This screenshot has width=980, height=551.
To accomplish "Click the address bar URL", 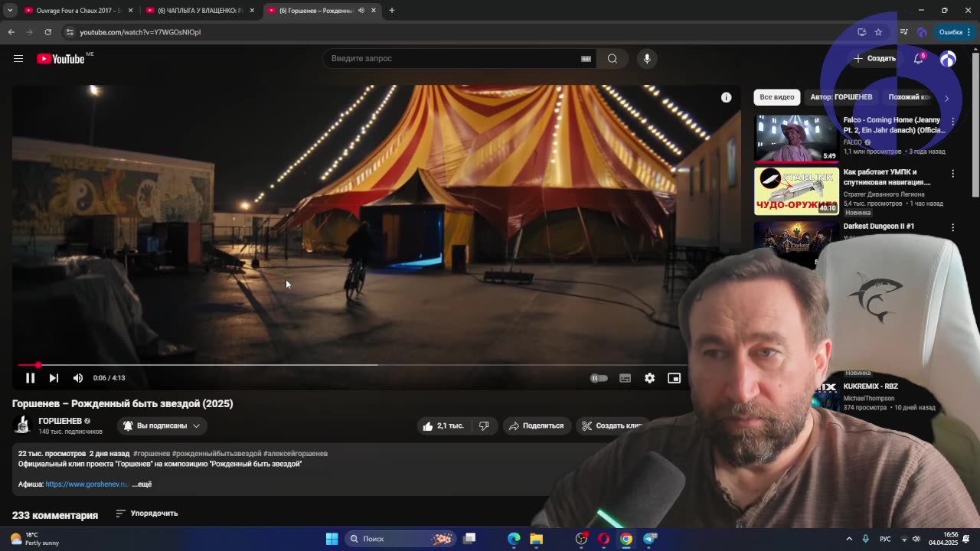I will [x=140, y=32].
